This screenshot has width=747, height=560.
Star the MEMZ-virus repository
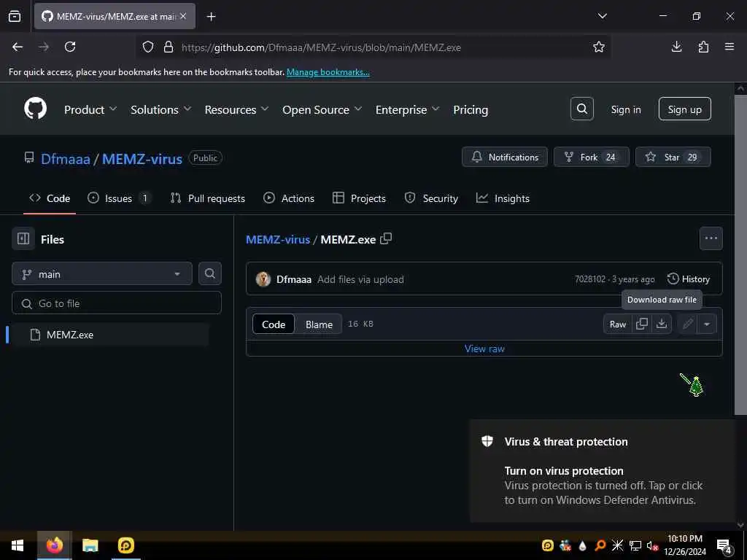pyautogui.click(x=673, y=157)
